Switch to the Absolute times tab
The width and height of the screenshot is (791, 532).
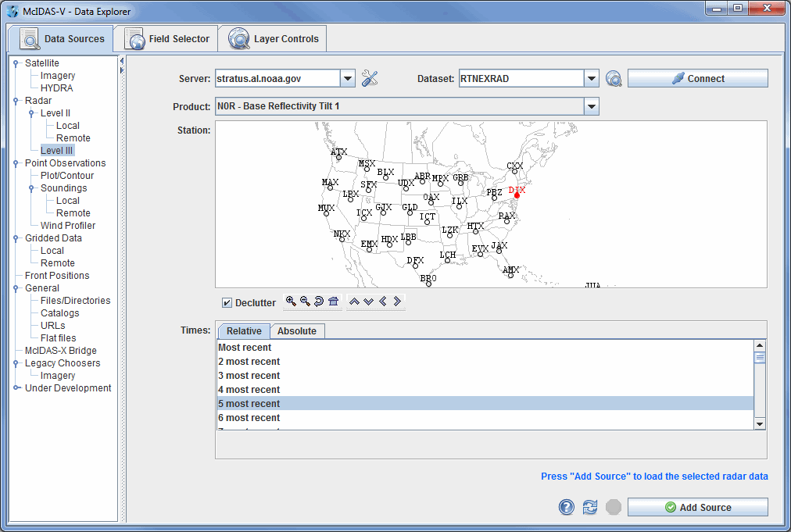297,331
